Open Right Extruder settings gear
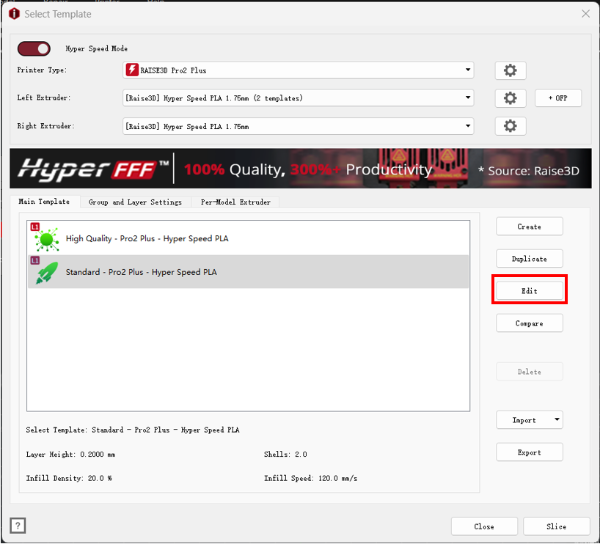This screenshot has width=600, height=544. click(x=510, y=126)
